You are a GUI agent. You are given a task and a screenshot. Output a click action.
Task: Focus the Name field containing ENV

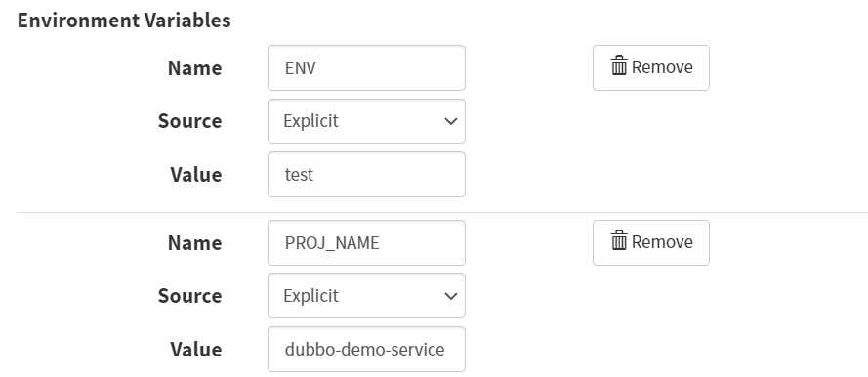pos(366,68)
